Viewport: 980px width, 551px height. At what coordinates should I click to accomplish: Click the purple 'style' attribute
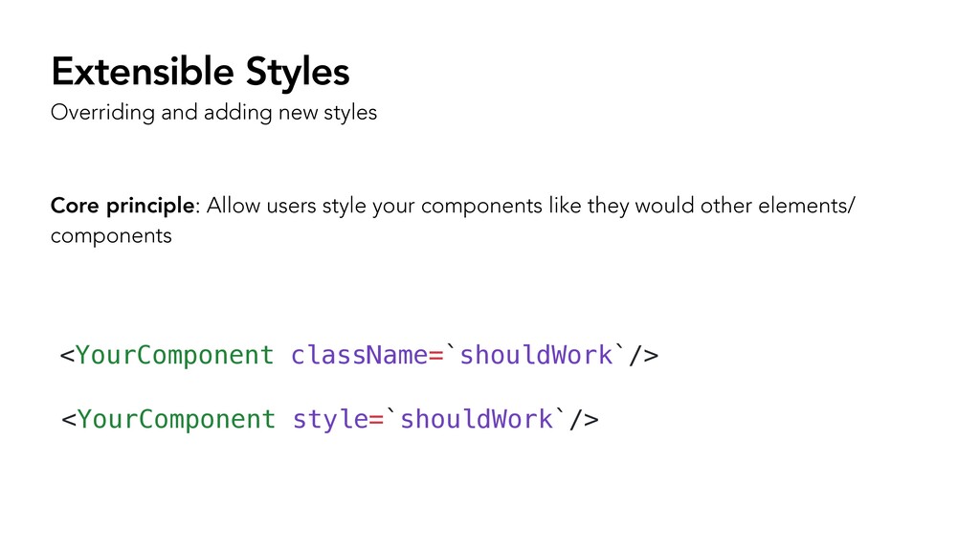(x=330, y=419)
